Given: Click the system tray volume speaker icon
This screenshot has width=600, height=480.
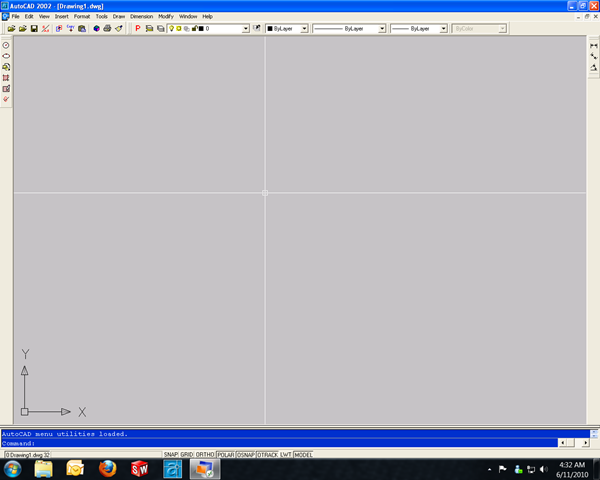Looking at the screenshot, I should pyautogui.click(x=543, y=469).
